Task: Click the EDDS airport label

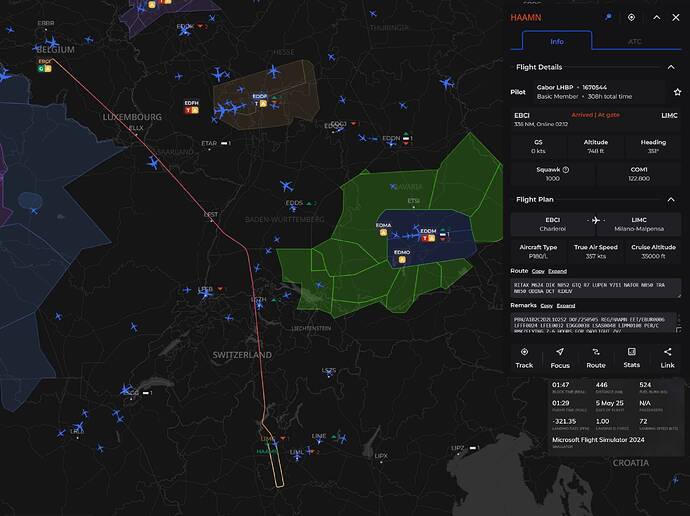Action: 294,203
